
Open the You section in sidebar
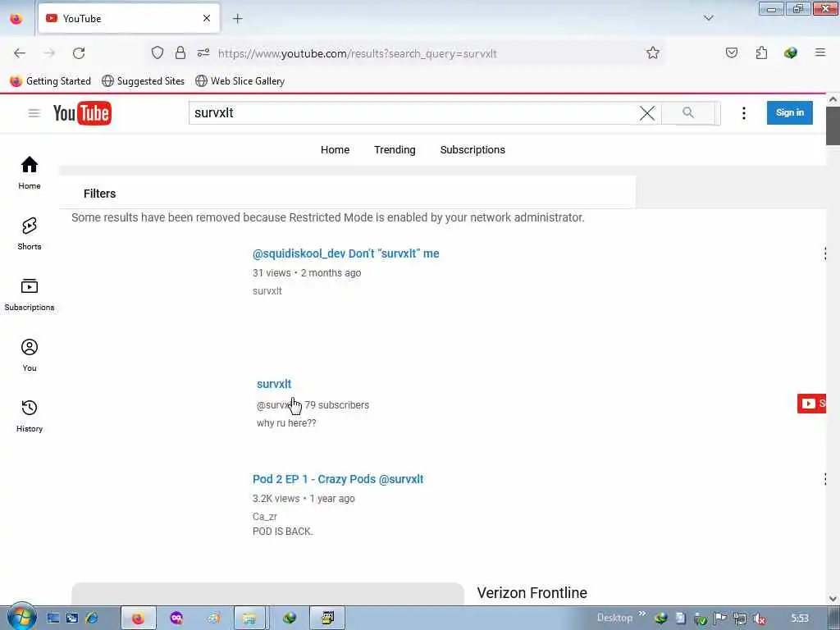30,354
